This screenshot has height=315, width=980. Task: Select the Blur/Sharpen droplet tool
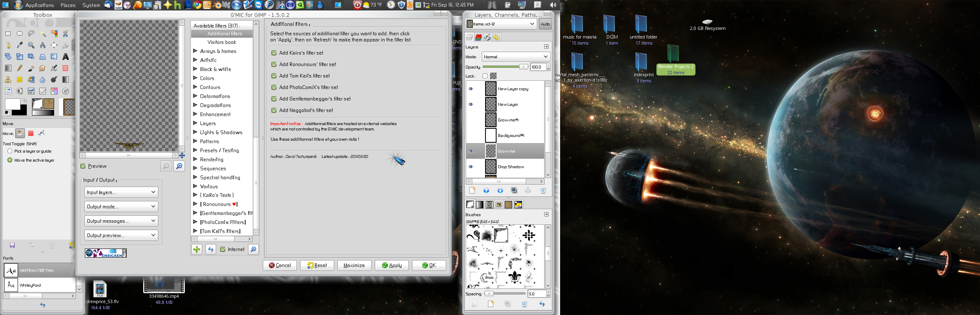coord(43,80)
